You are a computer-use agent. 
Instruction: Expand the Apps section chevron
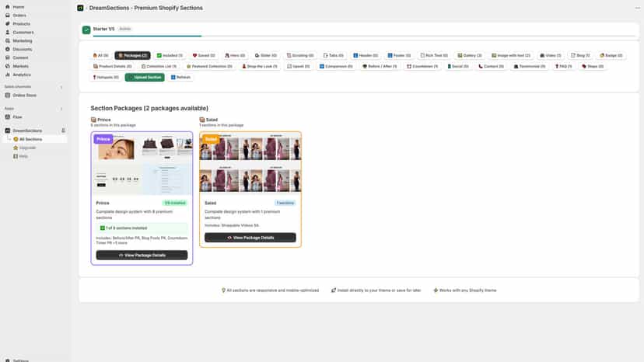[x=61, y=109]
